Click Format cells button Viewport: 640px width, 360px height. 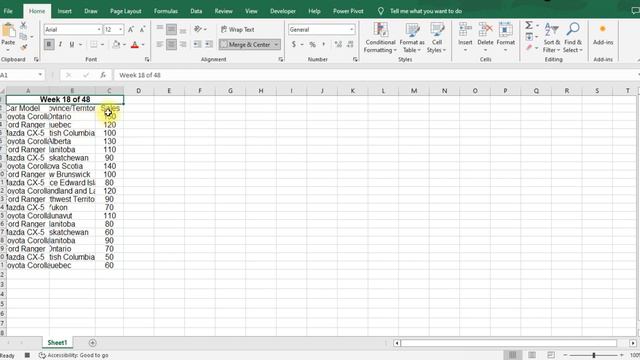click(505, 38)
